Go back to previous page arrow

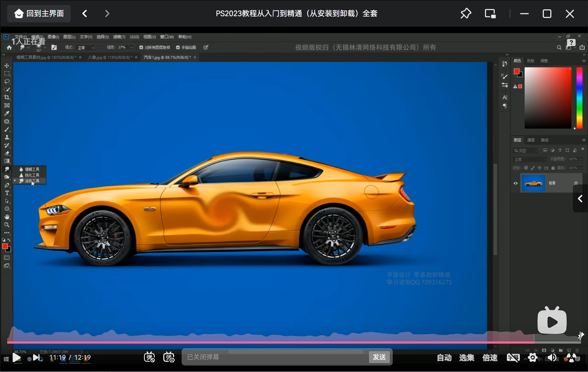click(85, 14)
